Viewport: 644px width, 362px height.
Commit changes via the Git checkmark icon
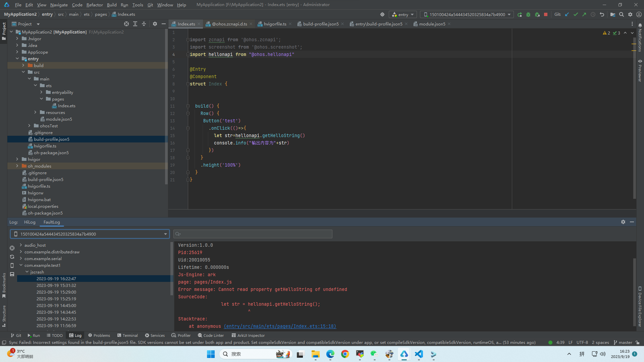pos(576,14)
